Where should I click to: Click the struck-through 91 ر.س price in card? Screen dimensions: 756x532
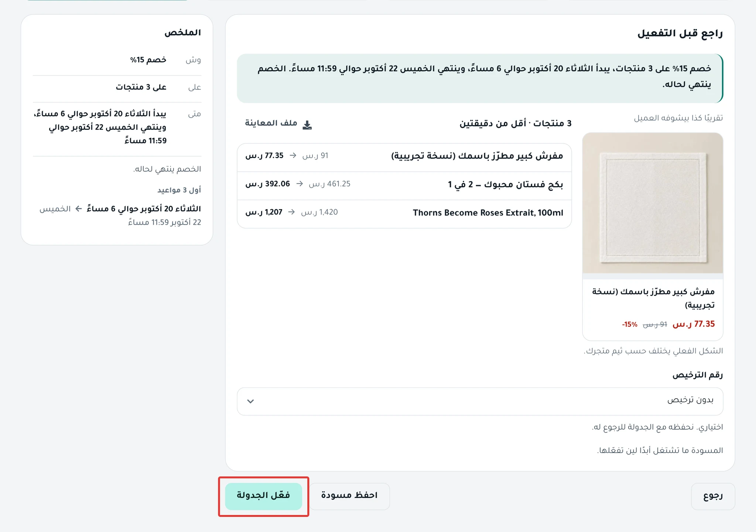coord(655,325)
